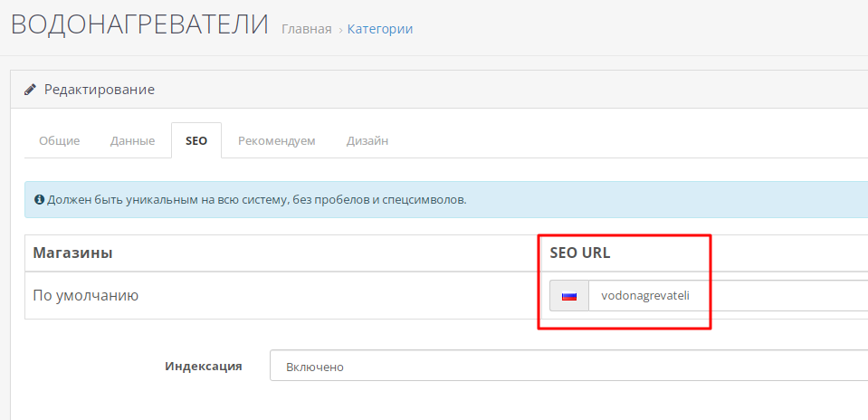Click the breadcrumb chevron separator
Screen dimensions: 868x420
pyautogui.click(x=339, y=30)
